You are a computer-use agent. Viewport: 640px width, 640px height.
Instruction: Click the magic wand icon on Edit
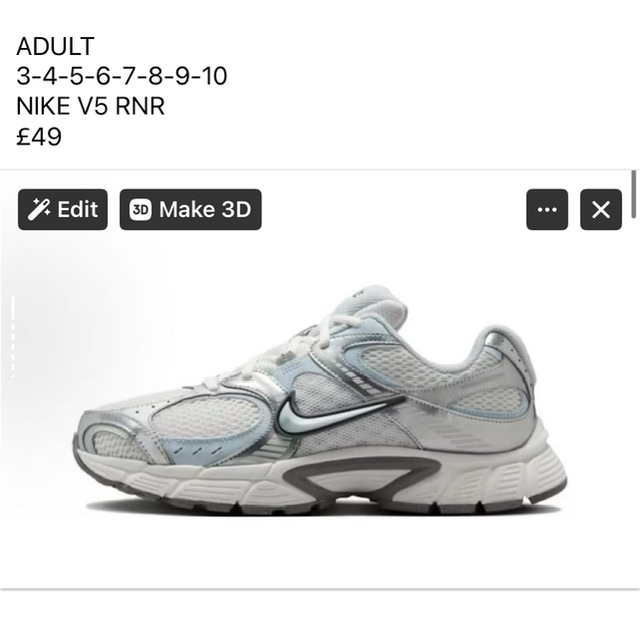[39, 209]
